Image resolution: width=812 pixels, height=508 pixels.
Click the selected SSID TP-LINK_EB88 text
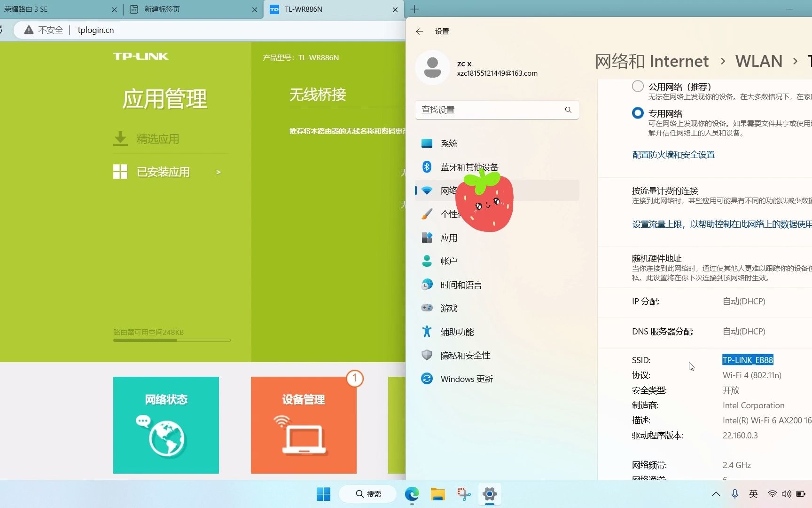point(748,360)
